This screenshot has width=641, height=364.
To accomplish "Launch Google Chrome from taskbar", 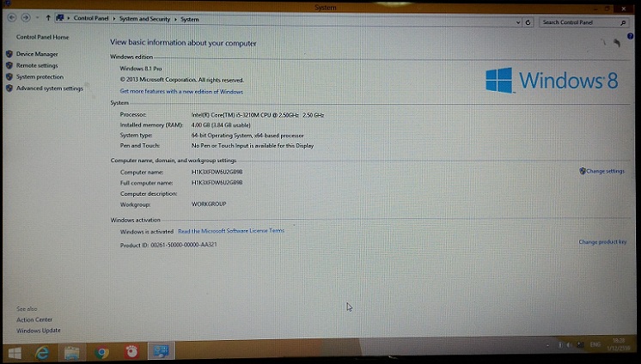I will tap(101, 352).
